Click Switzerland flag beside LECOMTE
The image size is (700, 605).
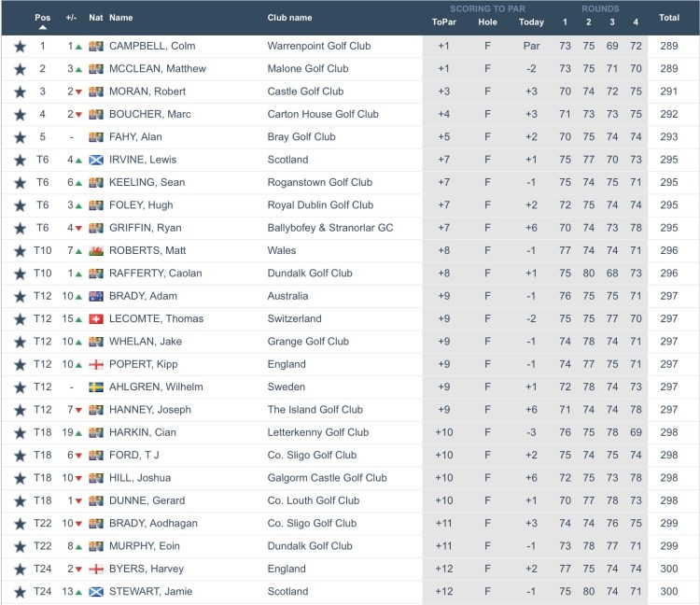pyautogui.click(x=95, y=318)
